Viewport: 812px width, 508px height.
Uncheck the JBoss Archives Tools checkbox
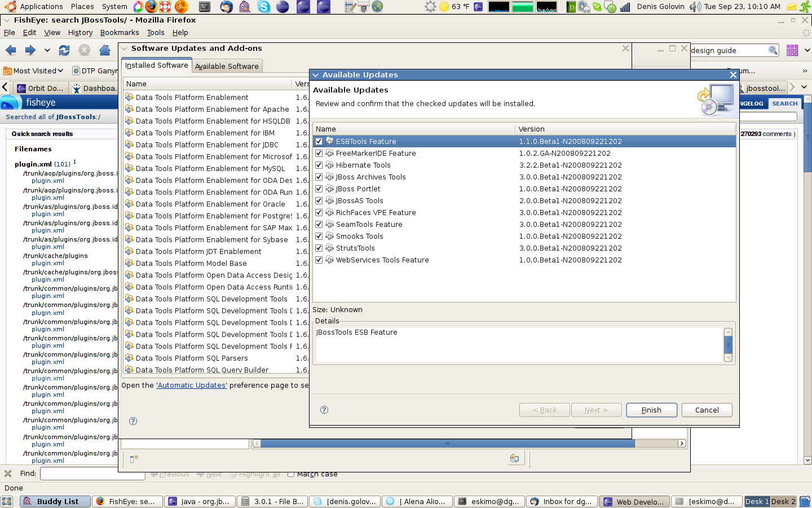tap(319, 177)
